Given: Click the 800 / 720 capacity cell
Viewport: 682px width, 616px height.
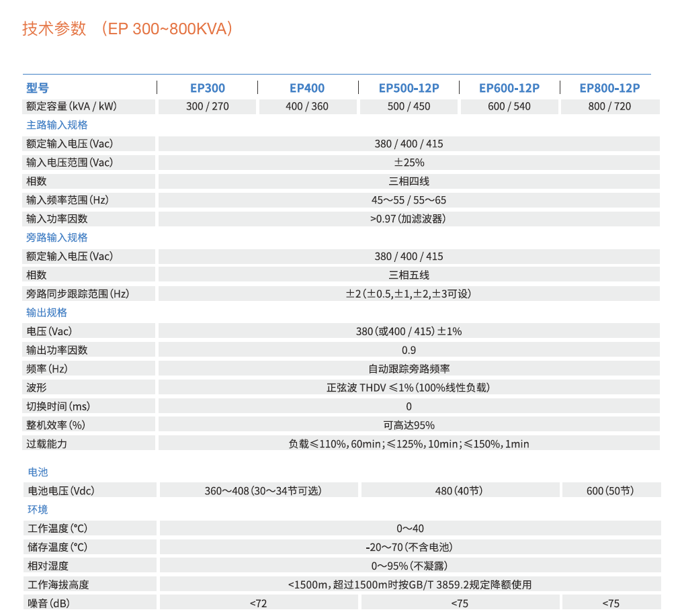Looking at the screenshot, I should coord(610,107).
